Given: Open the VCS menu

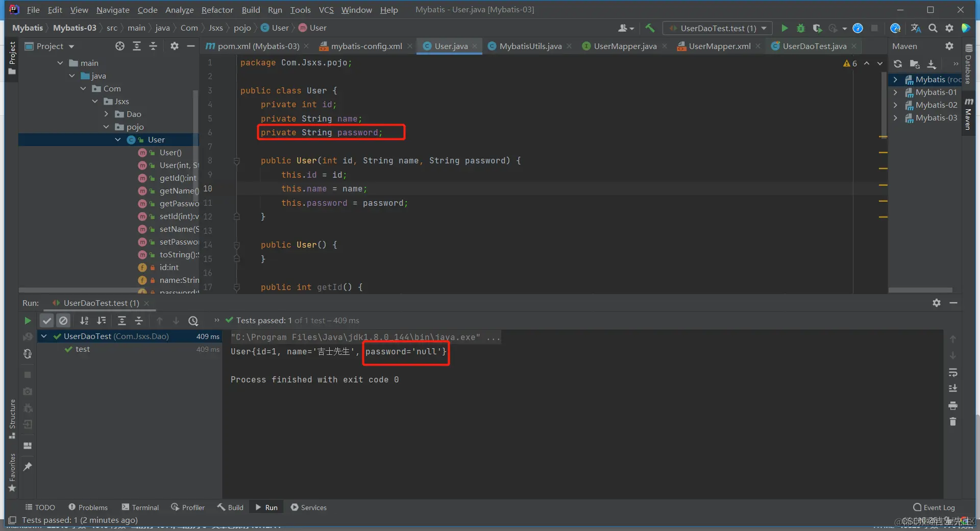Looking at the screenshot, I should point(326,10).
